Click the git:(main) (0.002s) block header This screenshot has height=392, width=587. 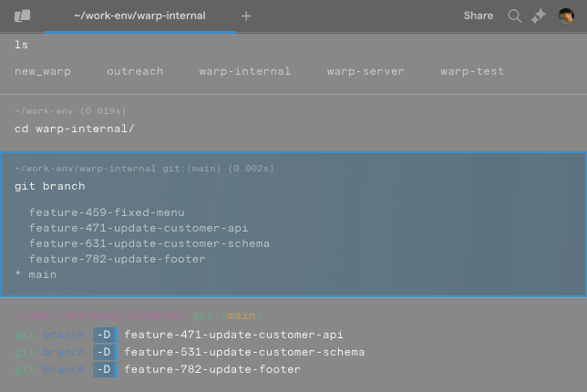144,169
